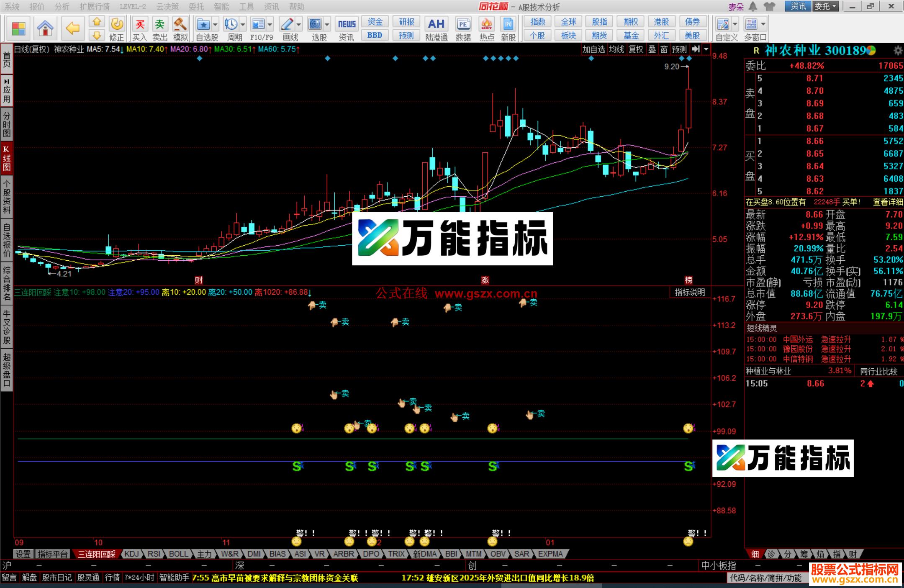The width and height of the screenshot is (904, 588).
Task: Open the 多窗口 multi-window dropdown arrow
Action: 763,24
